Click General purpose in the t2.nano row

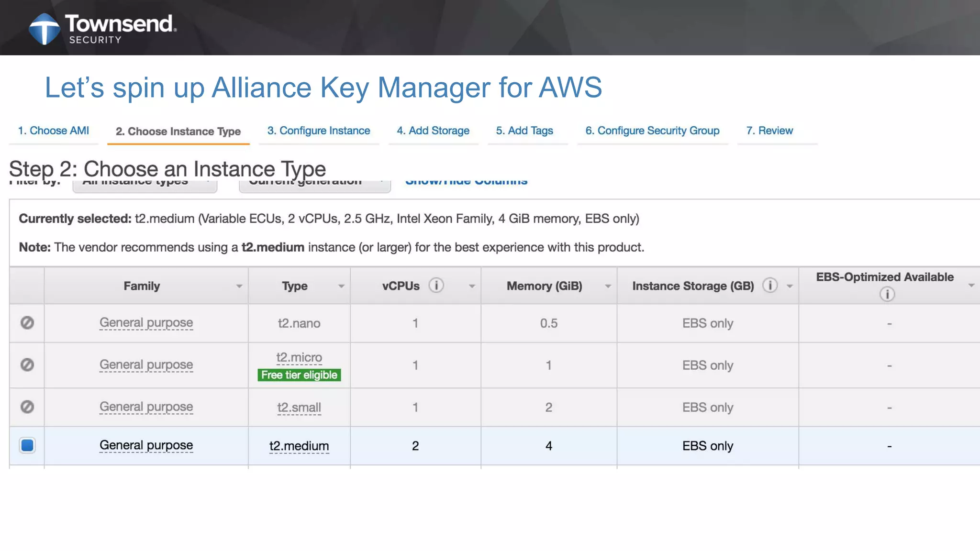[146, 323]
